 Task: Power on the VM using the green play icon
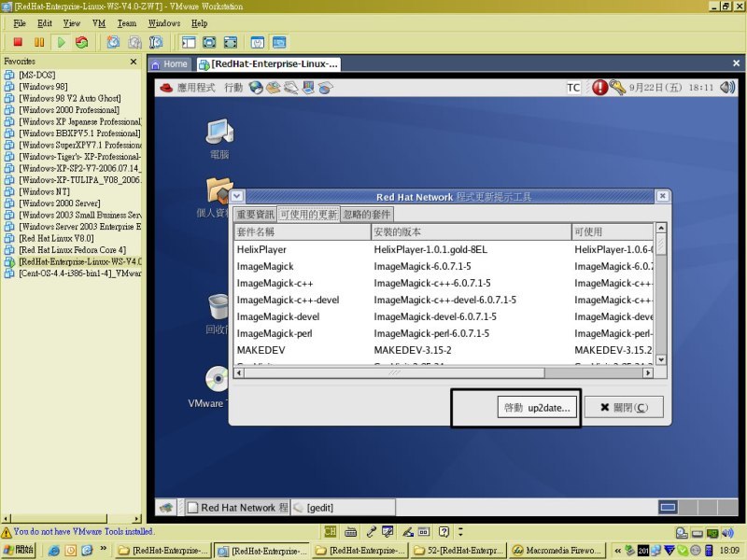tap(61, 42)
